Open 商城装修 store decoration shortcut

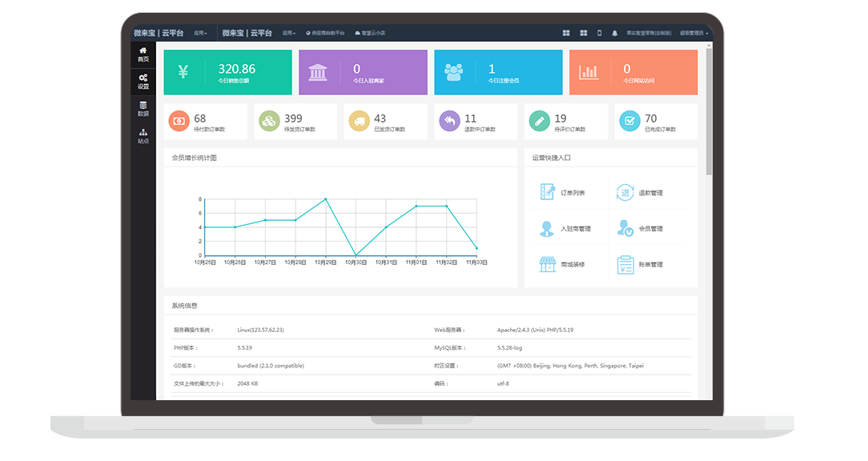[564, 264]
